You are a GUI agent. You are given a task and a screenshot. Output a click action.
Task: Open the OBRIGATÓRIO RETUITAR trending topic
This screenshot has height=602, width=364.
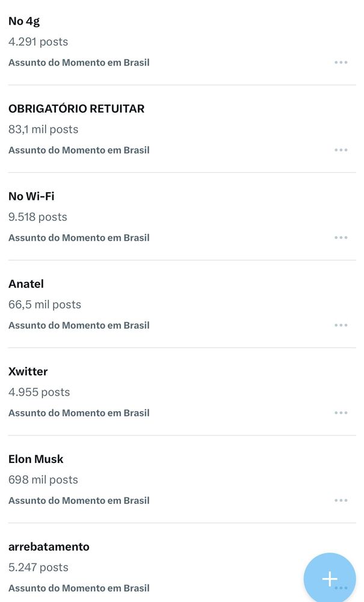pos(182,129)
